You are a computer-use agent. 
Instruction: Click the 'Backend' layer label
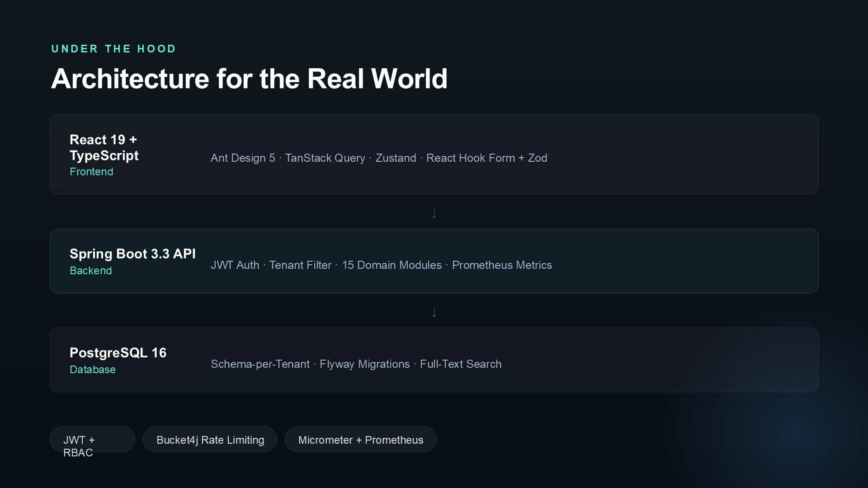[x=91, y=271]
